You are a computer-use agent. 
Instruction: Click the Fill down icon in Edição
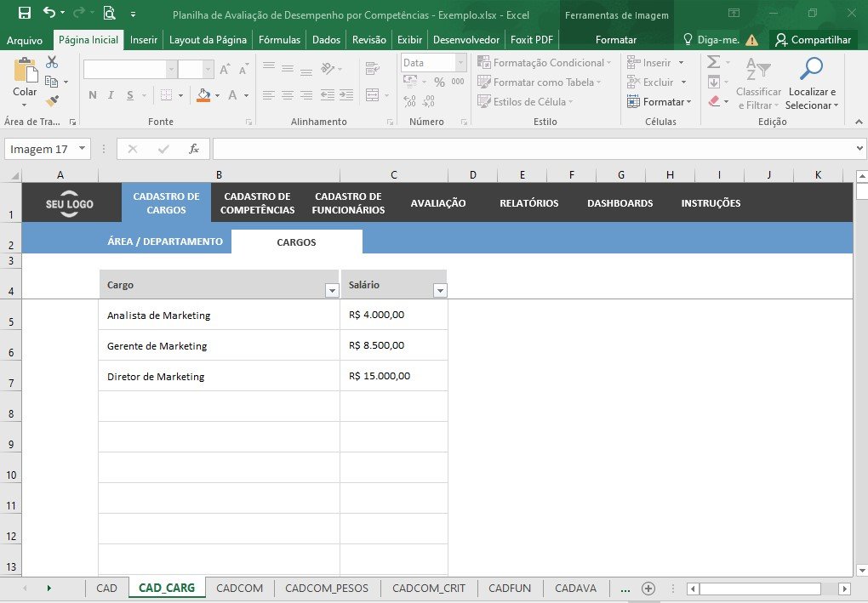click(x=714, y=82)
